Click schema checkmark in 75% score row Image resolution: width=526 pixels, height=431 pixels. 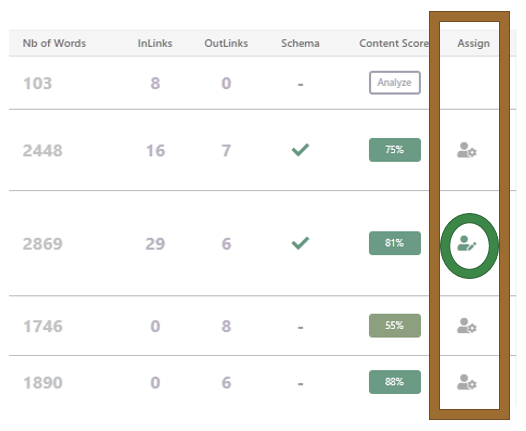click(x=300, y=150)
